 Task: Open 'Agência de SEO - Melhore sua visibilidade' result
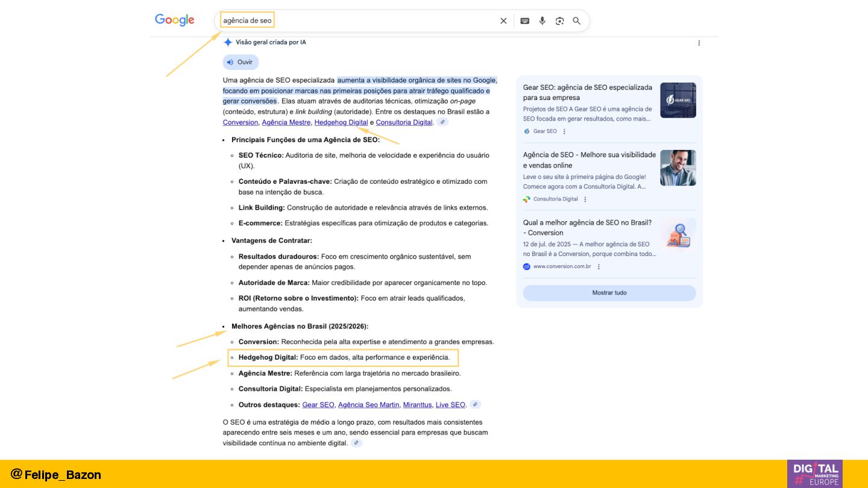tap(590, 160)
